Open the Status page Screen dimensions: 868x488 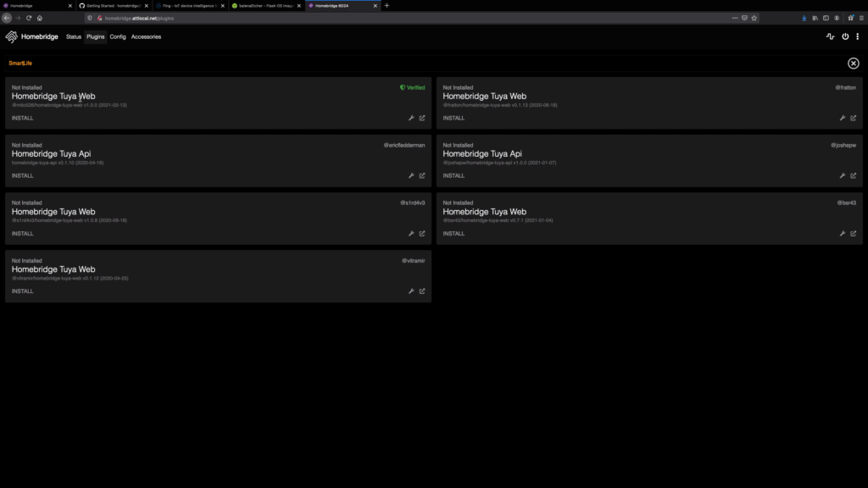[x=74, y=36]
